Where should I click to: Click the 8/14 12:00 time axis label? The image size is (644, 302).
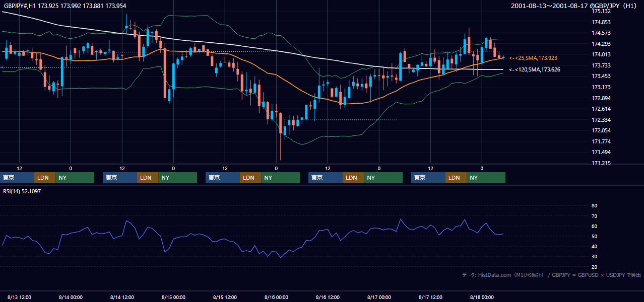pyautogui.click(x=122, y=297)
